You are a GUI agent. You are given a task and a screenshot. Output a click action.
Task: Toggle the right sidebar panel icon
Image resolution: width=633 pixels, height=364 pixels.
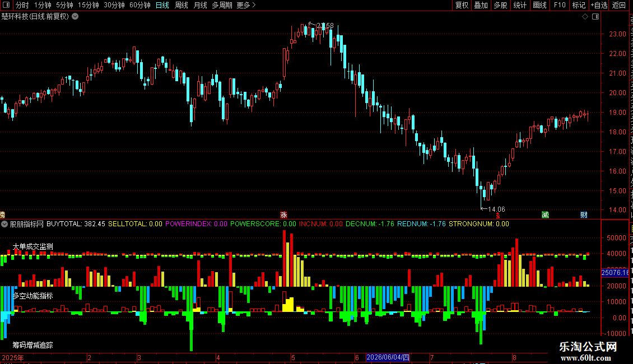[x=595, y=17]
